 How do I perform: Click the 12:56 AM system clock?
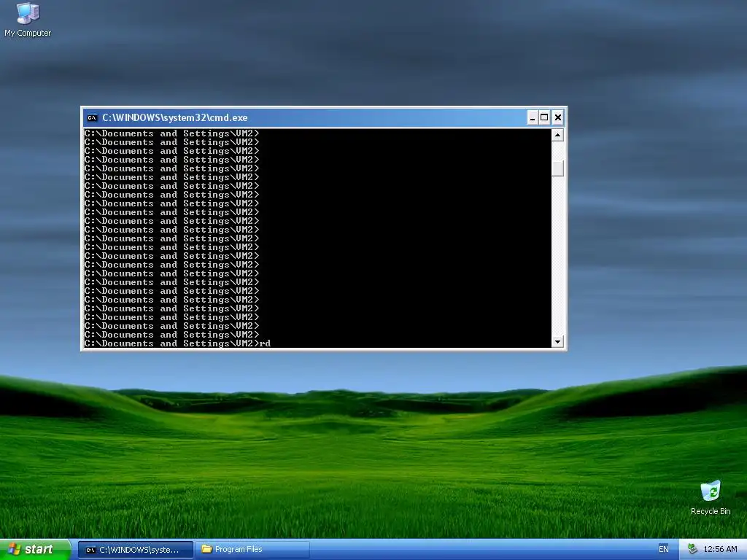tap(720, 550)
